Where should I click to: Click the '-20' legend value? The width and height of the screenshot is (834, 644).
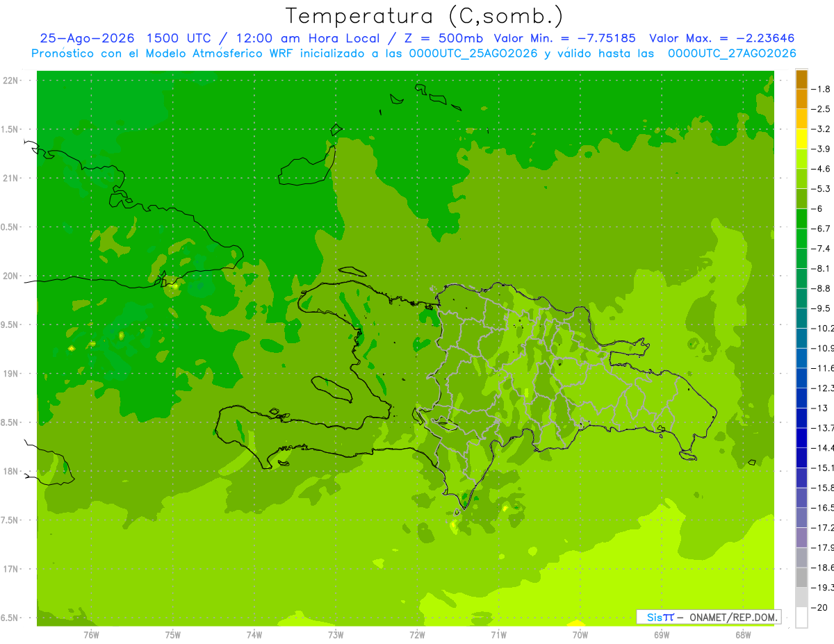(819, 607)
